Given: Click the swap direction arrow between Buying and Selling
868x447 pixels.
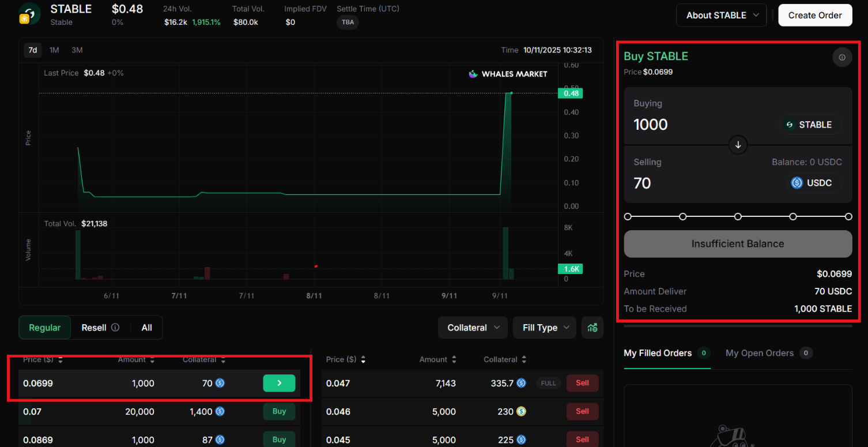Looking at the screenshot, I should point(738,144).
